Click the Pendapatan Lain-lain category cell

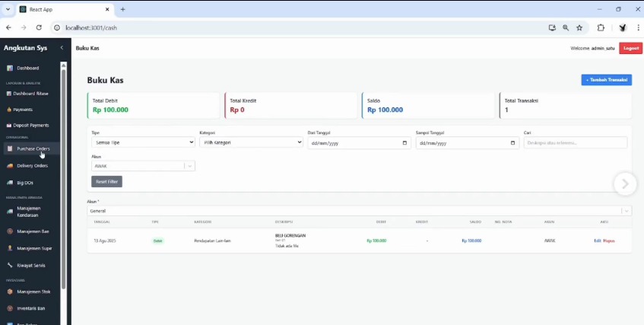pyautogui.click(x=212, y=241)
